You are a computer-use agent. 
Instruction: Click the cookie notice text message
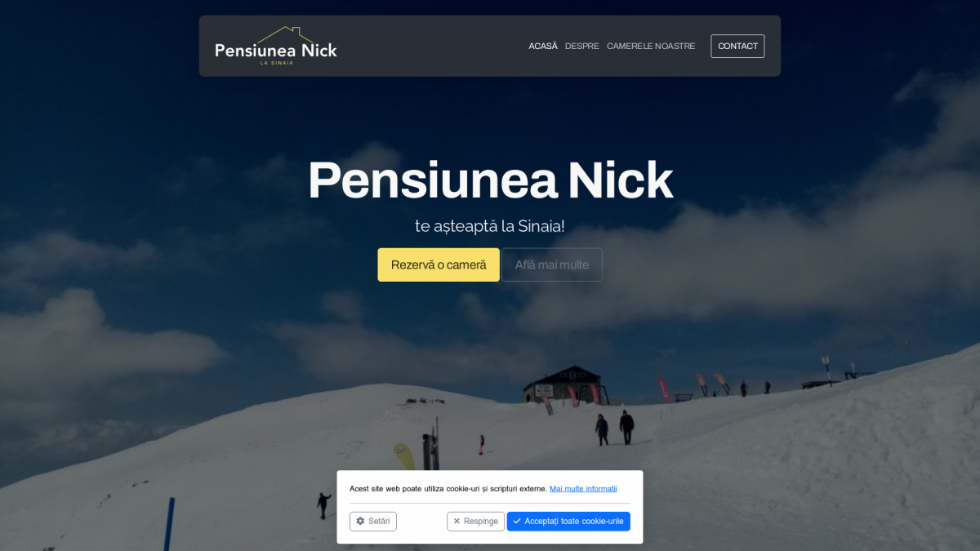pos(448,488)
